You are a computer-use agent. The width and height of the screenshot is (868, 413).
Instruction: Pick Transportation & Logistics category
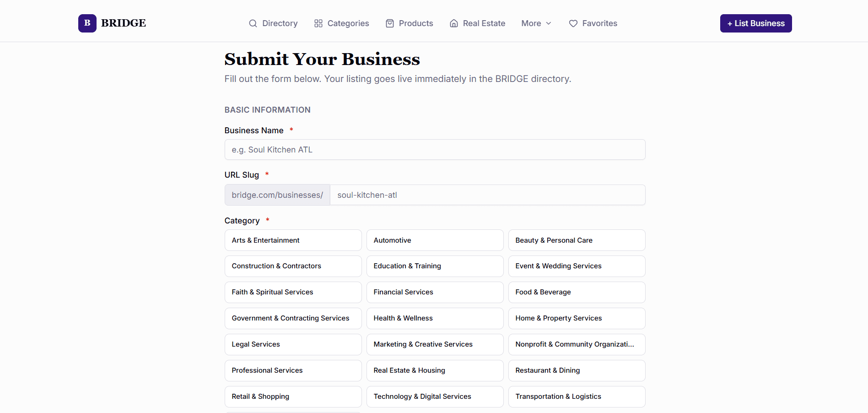tap(577, 397)
